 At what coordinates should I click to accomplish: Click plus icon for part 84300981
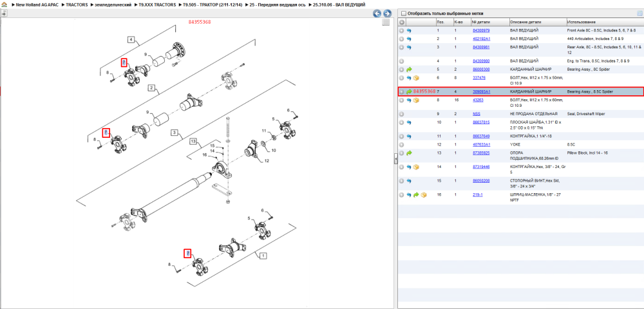click(x=402, y=47)
